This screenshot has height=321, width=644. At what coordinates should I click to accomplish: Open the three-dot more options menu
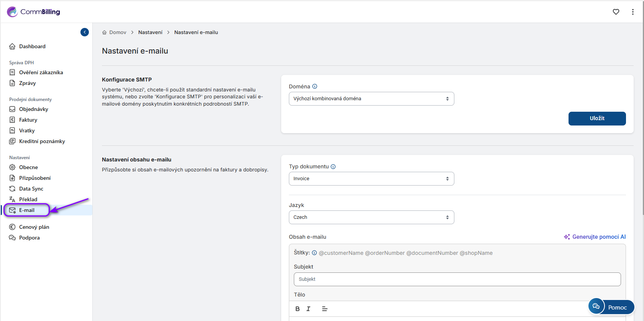click(633, 12)
